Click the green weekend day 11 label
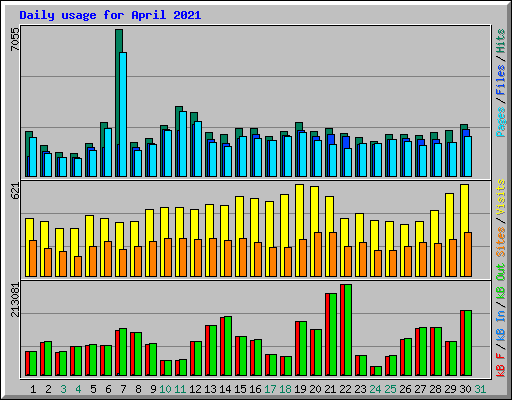 (x=180, y=389)
